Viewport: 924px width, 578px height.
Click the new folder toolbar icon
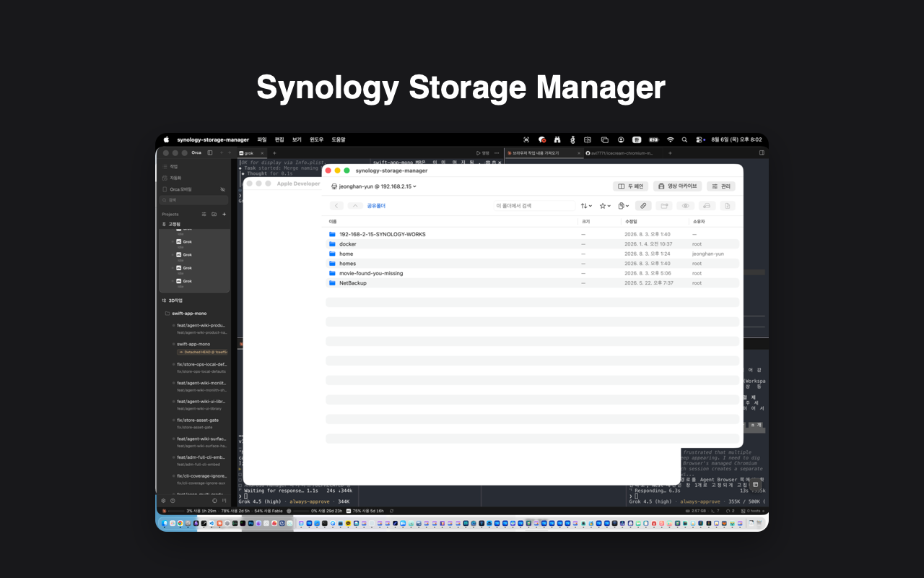click(664, 206)
